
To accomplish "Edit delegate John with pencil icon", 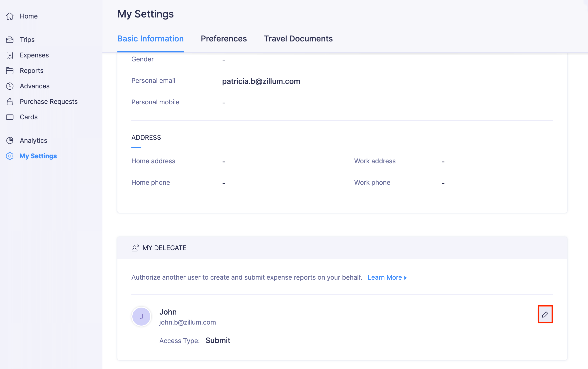I will pos(545,314).
